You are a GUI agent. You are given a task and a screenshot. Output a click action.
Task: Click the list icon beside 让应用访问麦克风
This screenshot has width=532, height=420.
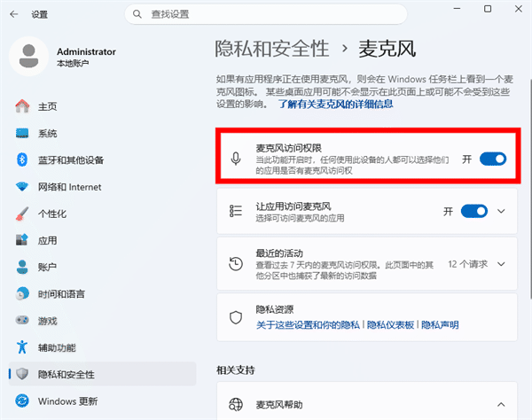236,211
